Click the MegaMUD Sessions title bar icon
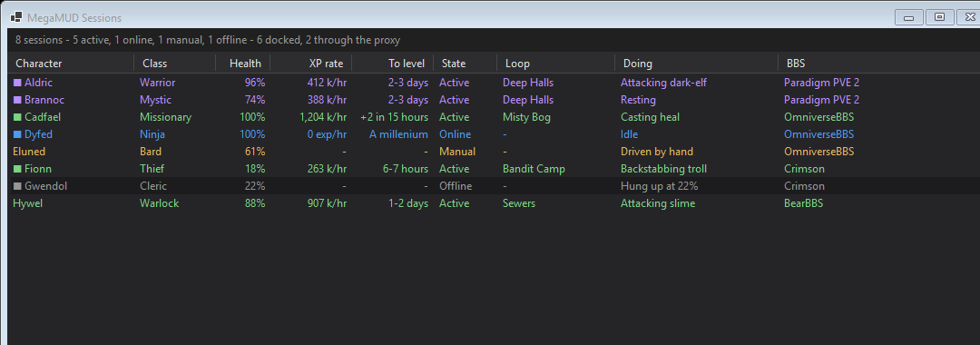The image size is (980, 345). point(17,17)
